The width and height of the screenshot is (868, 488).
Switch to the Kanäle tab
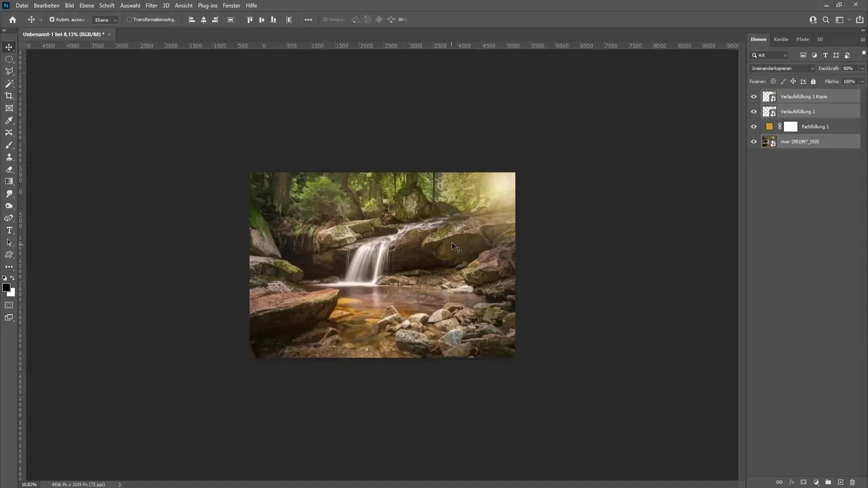[x=781, y=39]
